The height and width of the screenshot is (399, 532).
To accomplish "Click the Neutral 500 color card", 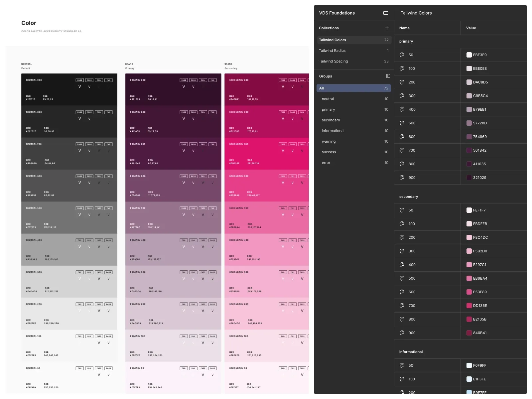I will 69,217.
